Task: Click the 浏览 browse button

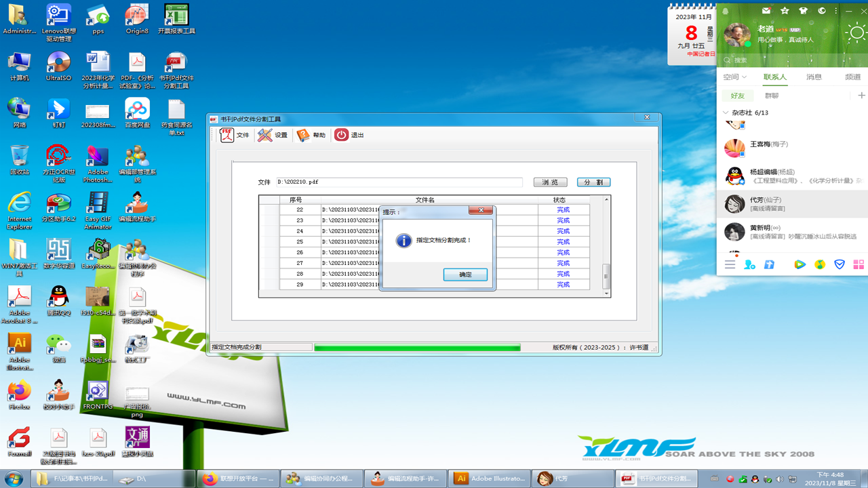Action: 550,182
